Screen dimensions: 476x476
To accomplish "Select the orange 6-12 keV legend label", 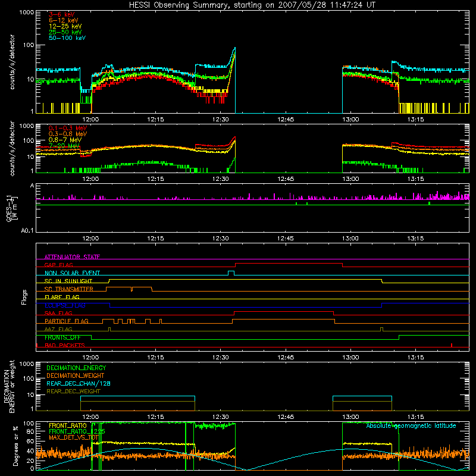I will 63,20.
